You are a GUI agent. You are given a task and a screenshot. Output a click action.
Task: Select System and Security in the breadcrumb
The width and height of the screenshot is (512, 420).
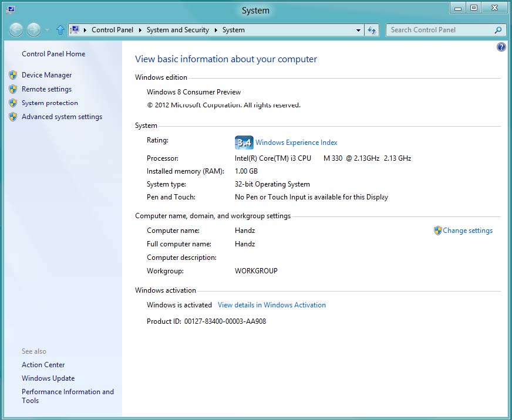point(177,30)
